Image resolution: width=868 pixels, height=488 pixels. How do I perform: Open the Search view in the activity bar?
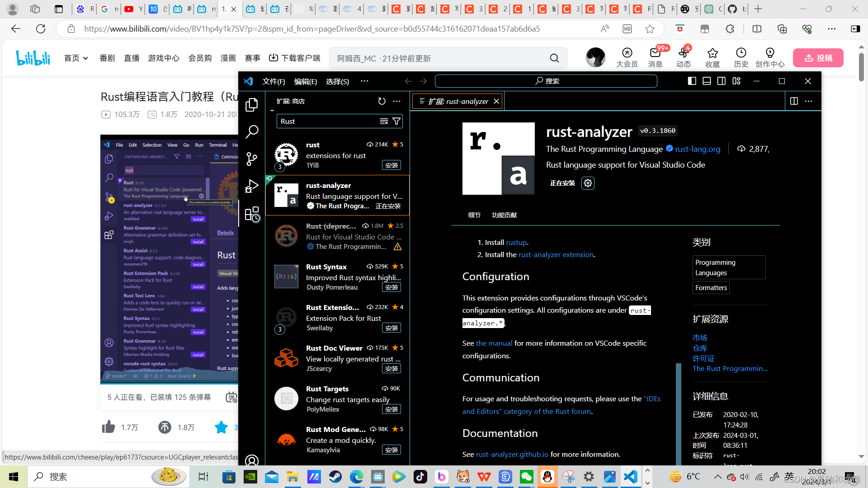coord(252,131)
